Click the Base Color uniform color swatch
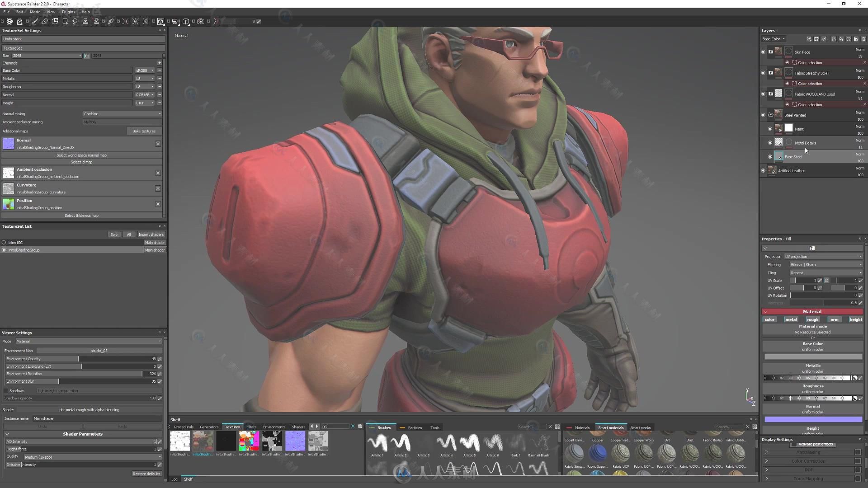Image resolution: width=868 pixels, height=488 pixels. point(813,357)
